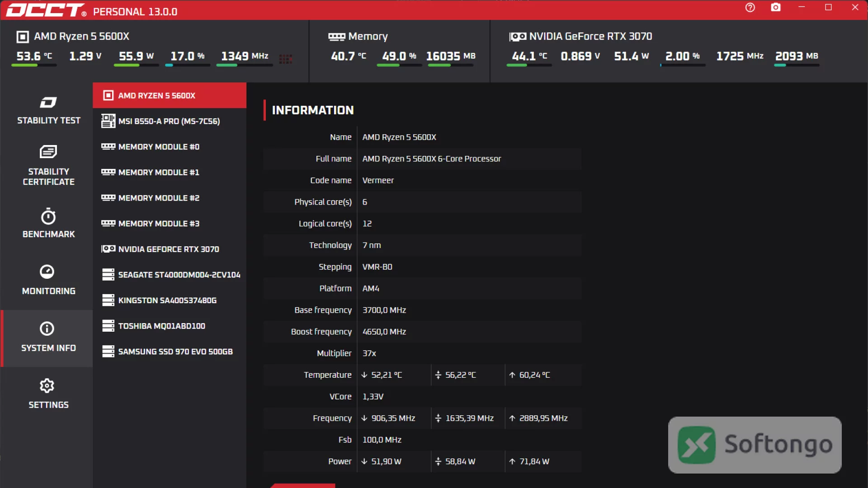868x488 pixels.
Task: Click the memory usage 49.0 % reading
Action: click(x=399, y=56)
